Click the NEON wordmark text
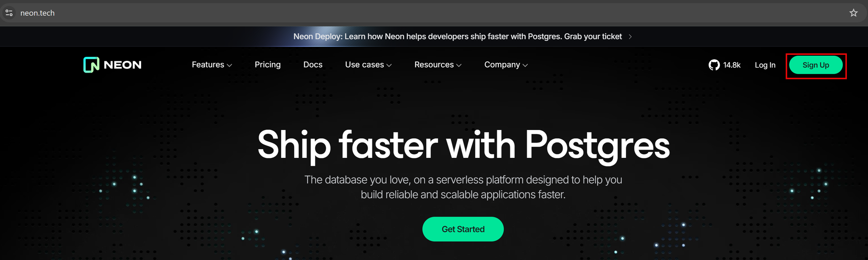Viewport: 868px width, 260px height. [123, 65]
